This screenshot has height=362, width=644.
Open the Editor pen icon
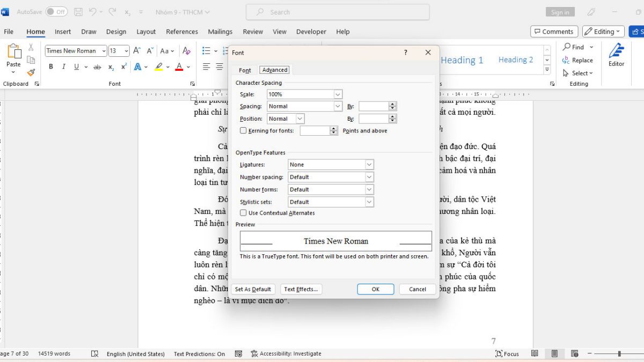click(x=616, y=51)
